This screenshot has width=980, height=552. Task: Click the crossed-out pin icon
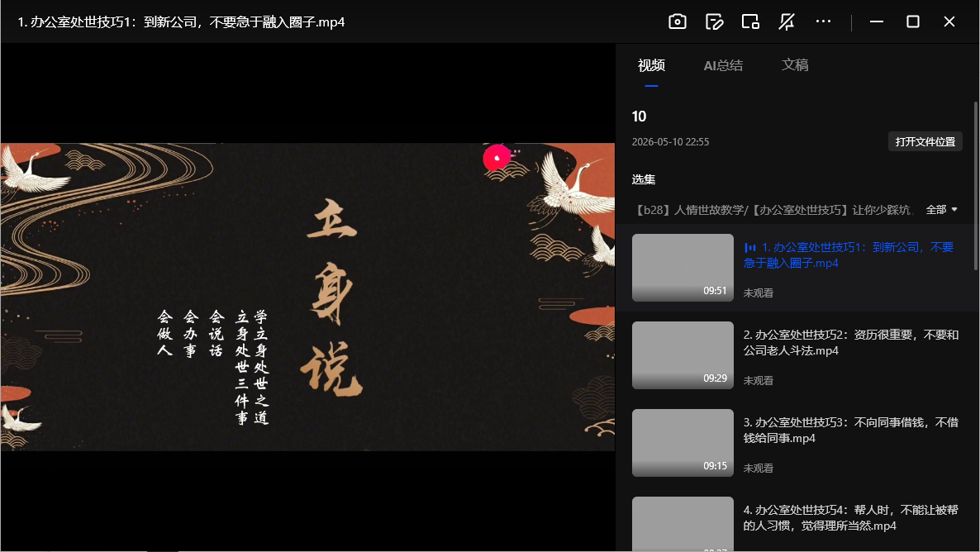point(787,21)
